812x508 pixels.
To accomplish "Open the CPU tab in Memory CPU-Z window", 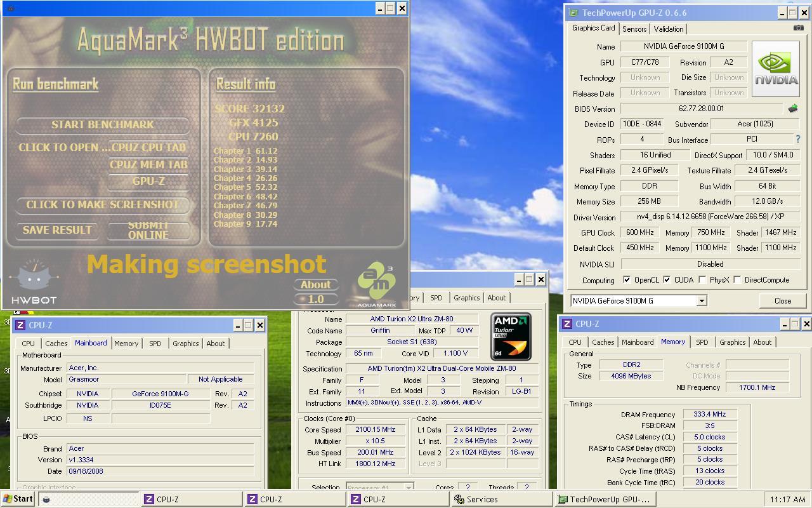I will (575, 342).
